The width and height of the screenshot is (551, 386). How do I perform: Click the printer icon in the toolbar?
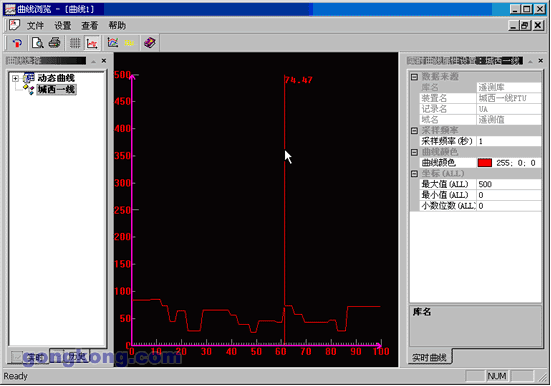(x=54, y=43)
